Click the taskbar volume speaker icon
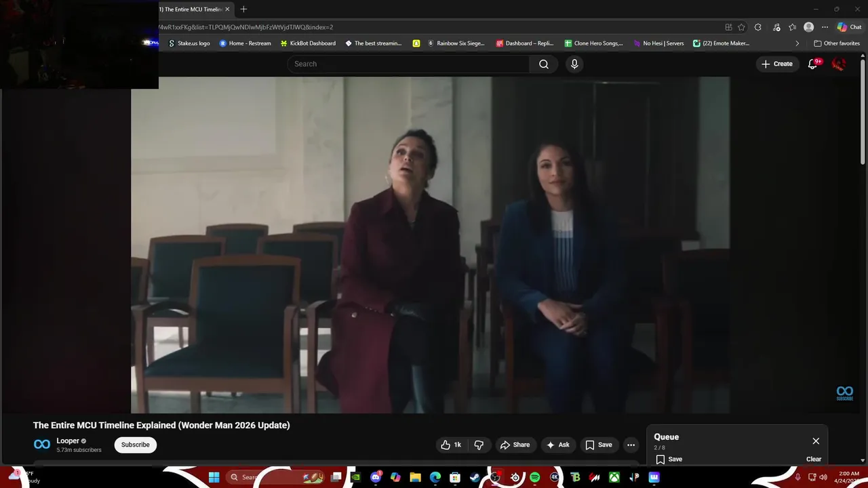This screenshot has height=488, width=868. click(x=823, y=477)
